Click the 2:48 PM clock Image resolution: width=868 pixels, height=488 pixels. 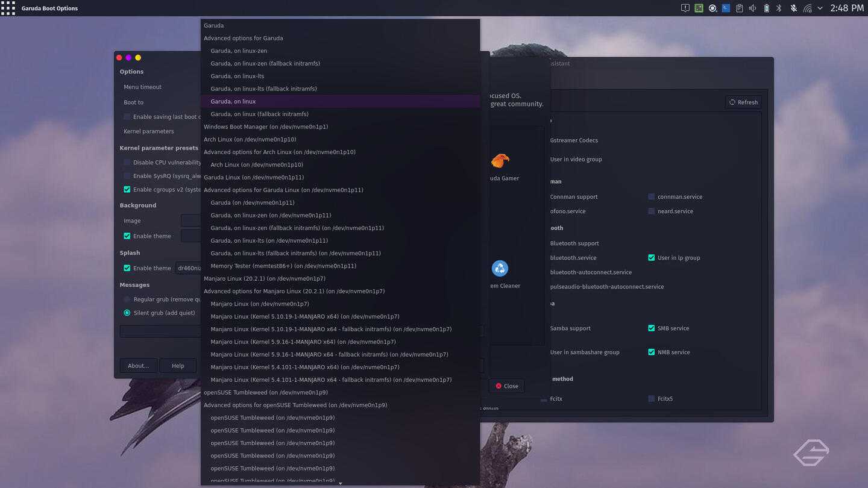(x=847, y=8)
